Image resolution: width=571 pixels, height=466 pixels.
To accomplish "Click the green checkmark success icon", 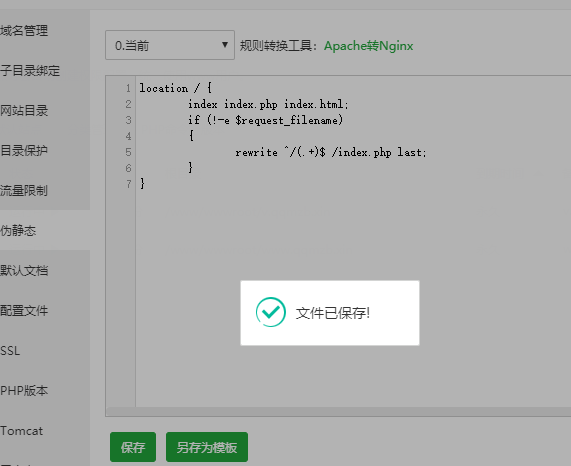I will 271,312.
